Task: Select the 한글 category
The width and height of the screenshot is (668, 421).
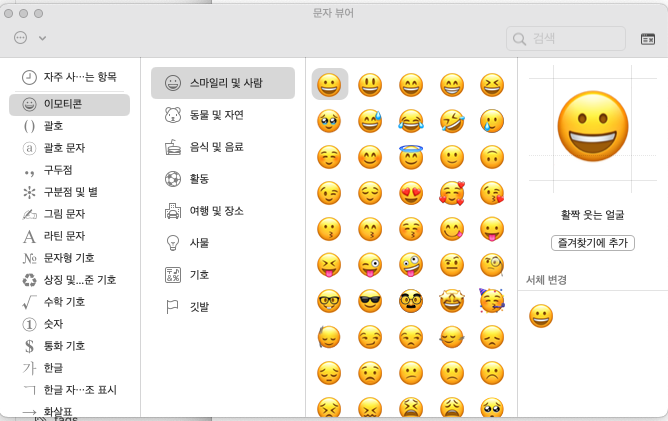Action: click(x=69, y=368)
